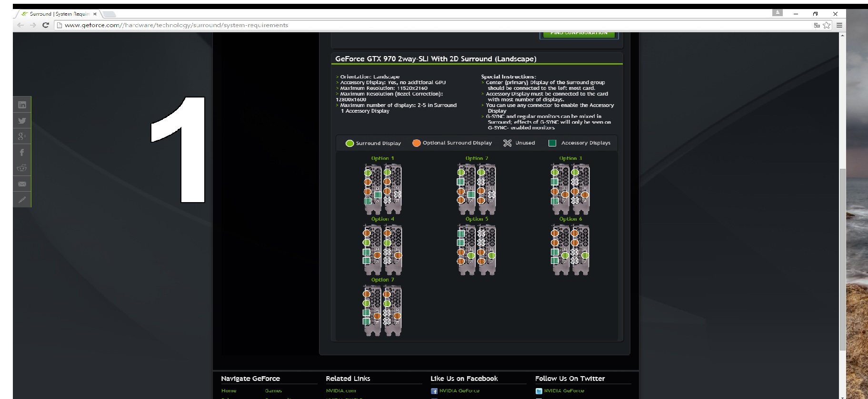Open a new browser tab

109,14
